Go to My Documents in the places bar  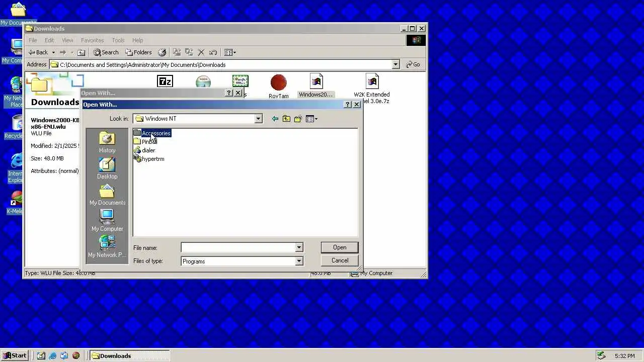[107, 195]
